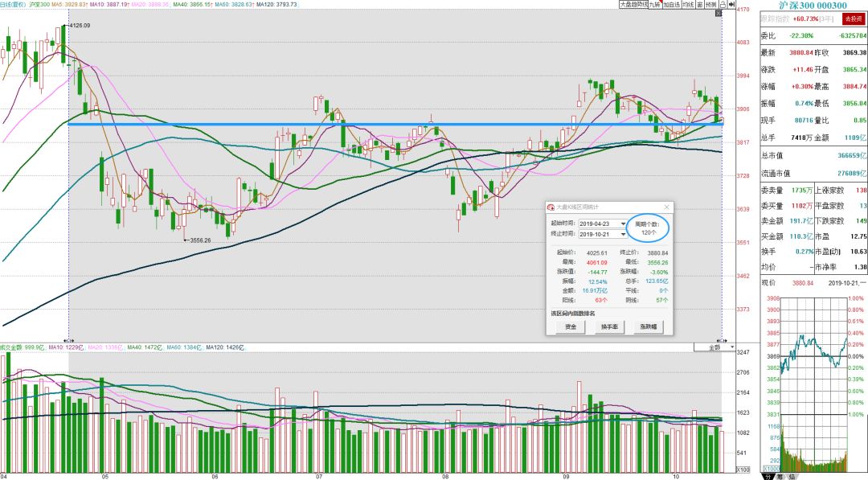Click the 预测 forecast toolbar button
Image resolution: width=868 pixels, height=480 pixels.
point(710,5)
